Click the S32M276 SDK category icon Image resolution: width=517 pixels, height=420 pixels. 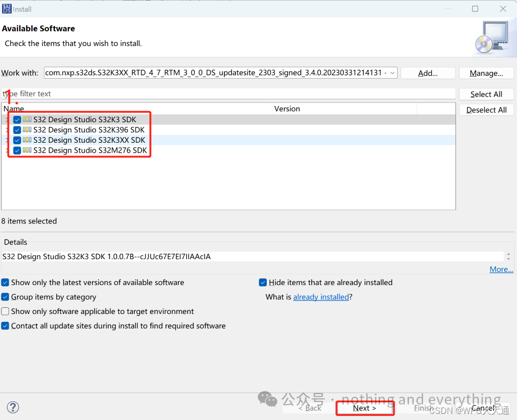coord(27,150)
